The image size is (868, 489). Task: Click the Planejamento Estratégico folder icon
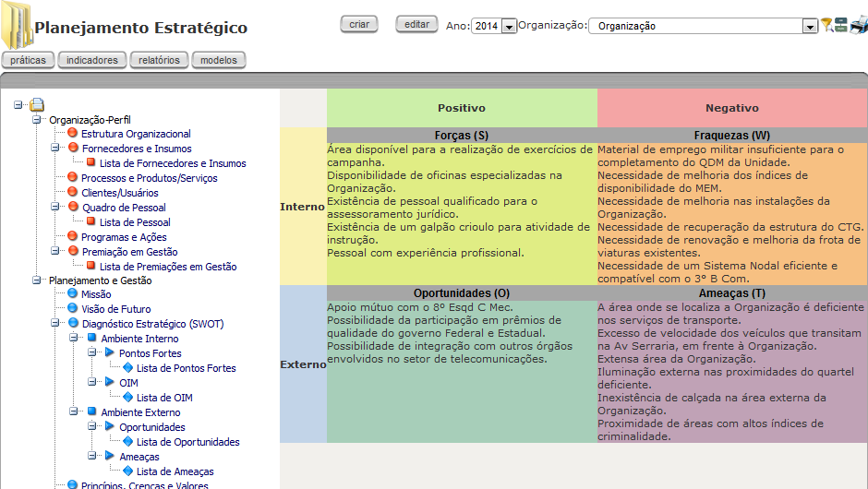(17, 26)
